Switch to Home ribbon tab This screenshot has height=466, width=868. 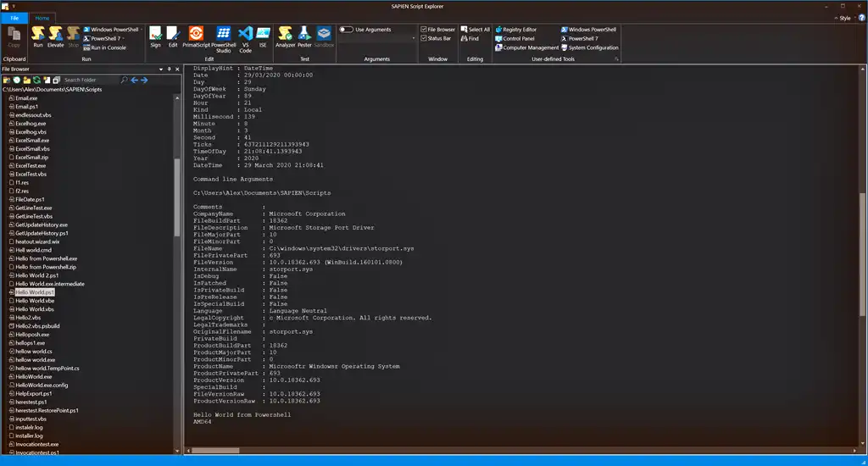[x=42, y=19]
